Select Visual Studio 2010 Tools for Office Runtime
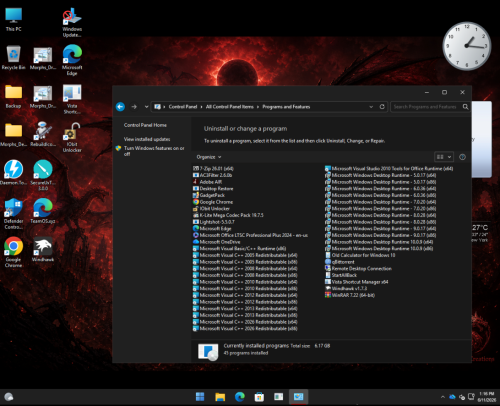Viewport: 500px width, 406px height. (x=389, y=168)
